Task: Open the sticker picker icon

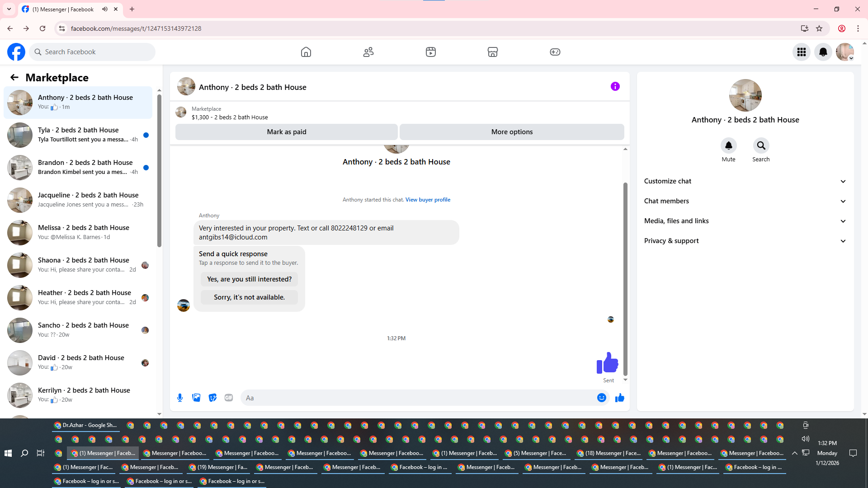Action: 212,398
